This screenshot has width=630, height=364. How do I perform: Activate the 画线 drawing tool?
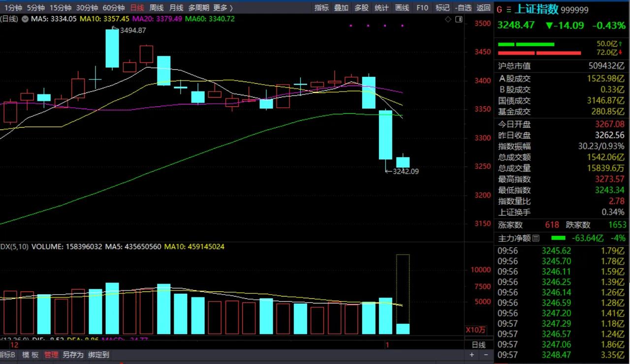point(402,8)
